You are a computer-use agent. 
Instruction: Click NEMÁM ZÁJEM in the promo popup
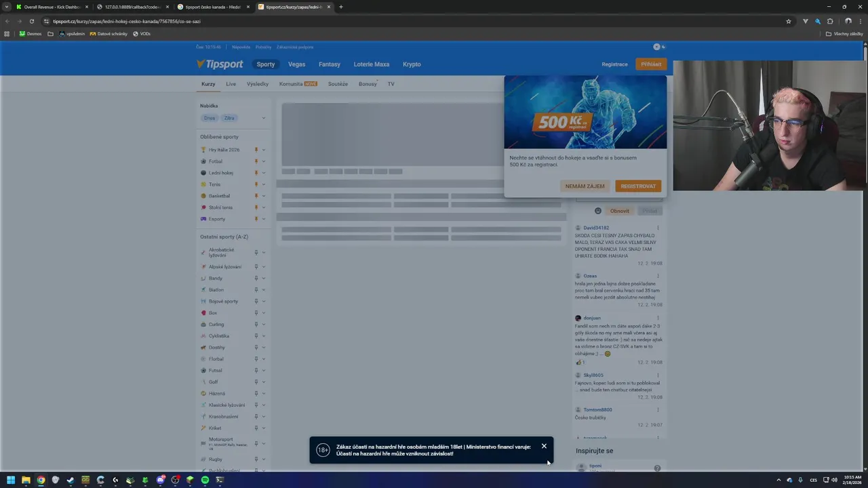pyautogui.click(x=585, y=186)
